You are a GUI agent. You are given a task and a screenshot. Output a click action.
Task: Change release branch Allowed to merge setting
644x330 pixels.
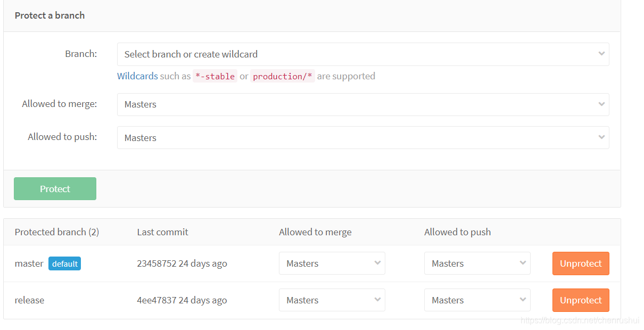point(332,300)
